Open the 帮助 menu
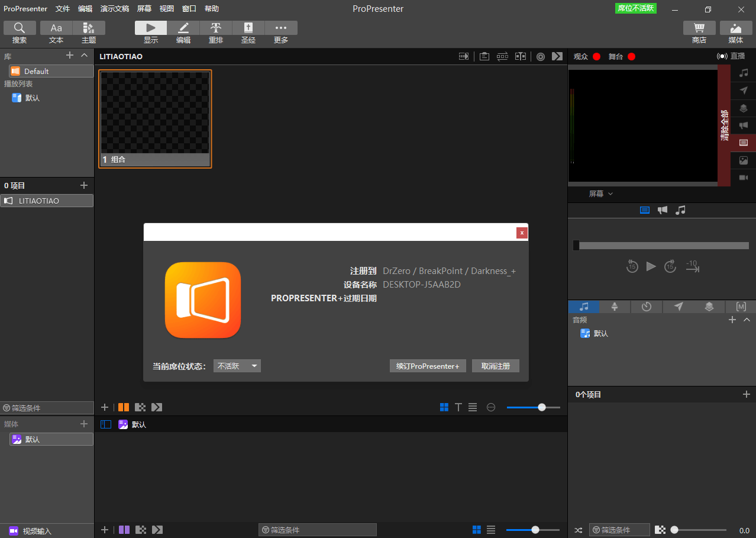The height and width of the screenshot is (538, 756). [212, 9]
